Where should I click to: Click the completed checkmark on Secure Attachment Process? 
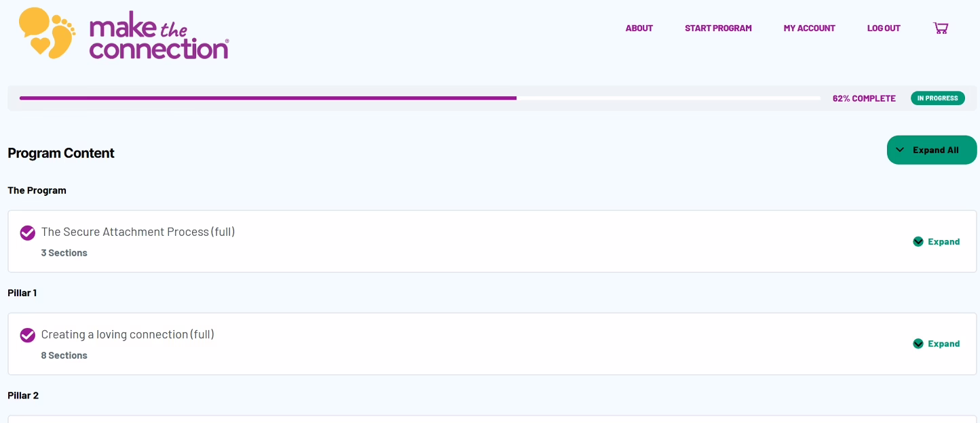[x=28, y=233]
